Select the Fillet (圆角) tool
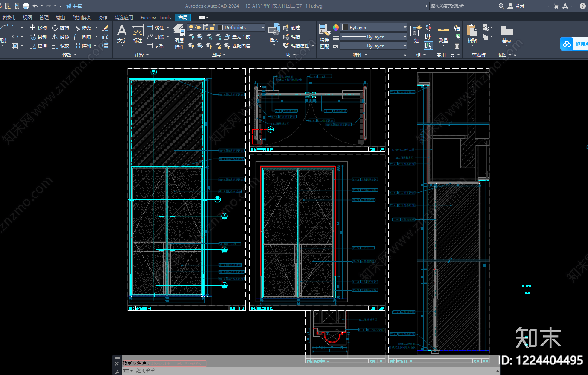 click(83, 37)
